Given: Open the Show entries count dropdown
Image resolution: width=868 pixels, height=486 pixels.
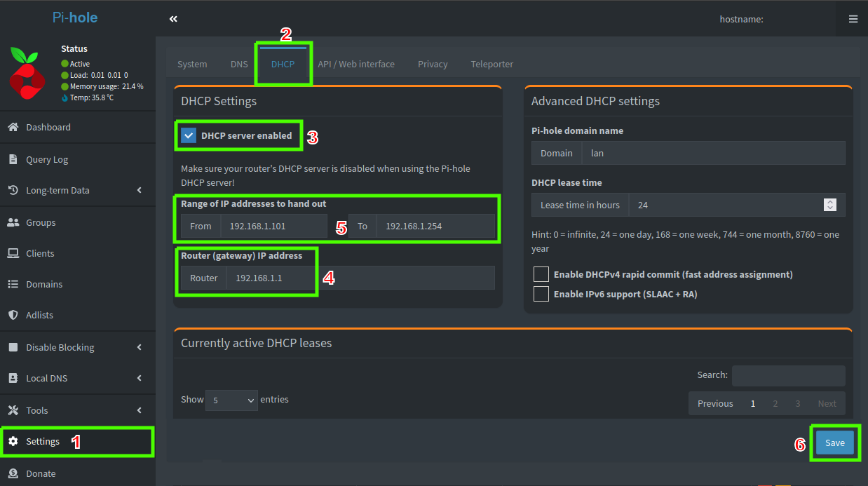Looking at the screenshot, I should tap(231, 400).
